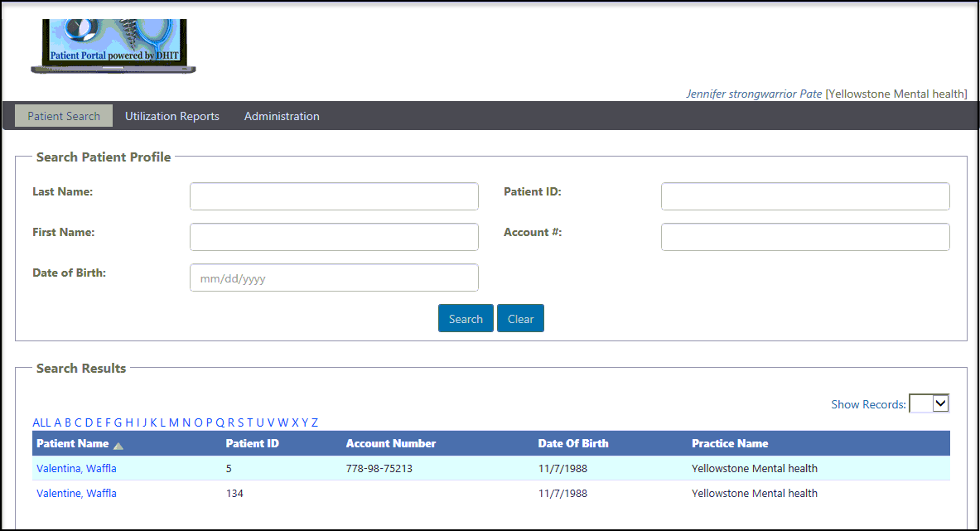This screenshot has width=980, height=531.
Task: Filter patients by letter V
Action: click(271, 422)
